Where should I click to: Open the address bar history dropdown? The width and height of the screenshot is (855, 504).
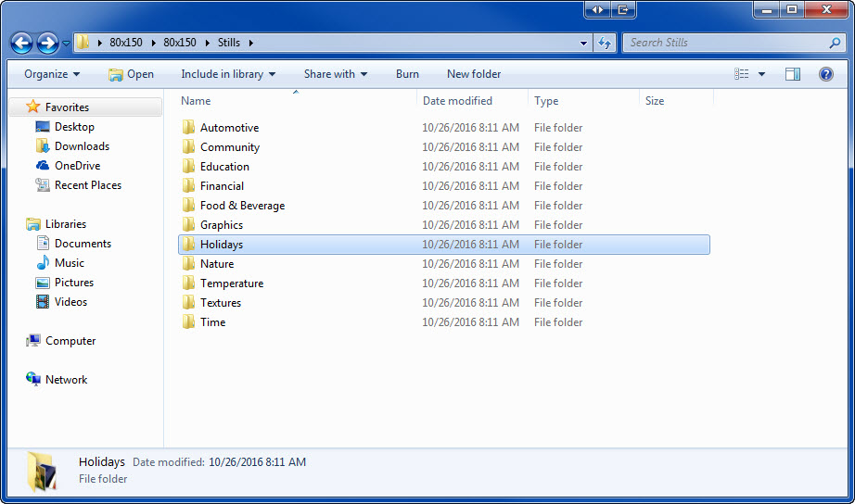[x=583, y=43]
